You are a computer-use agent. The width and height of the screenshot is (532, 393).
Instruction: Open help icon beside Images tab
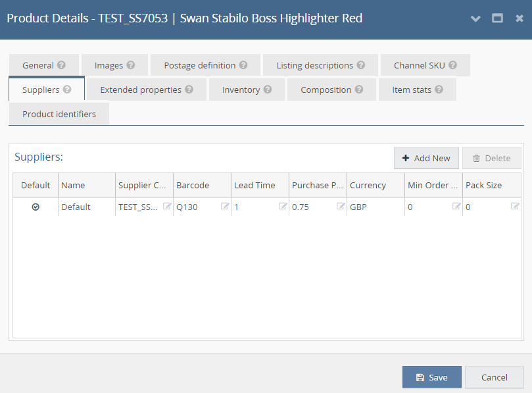click(x=131, y=65)
